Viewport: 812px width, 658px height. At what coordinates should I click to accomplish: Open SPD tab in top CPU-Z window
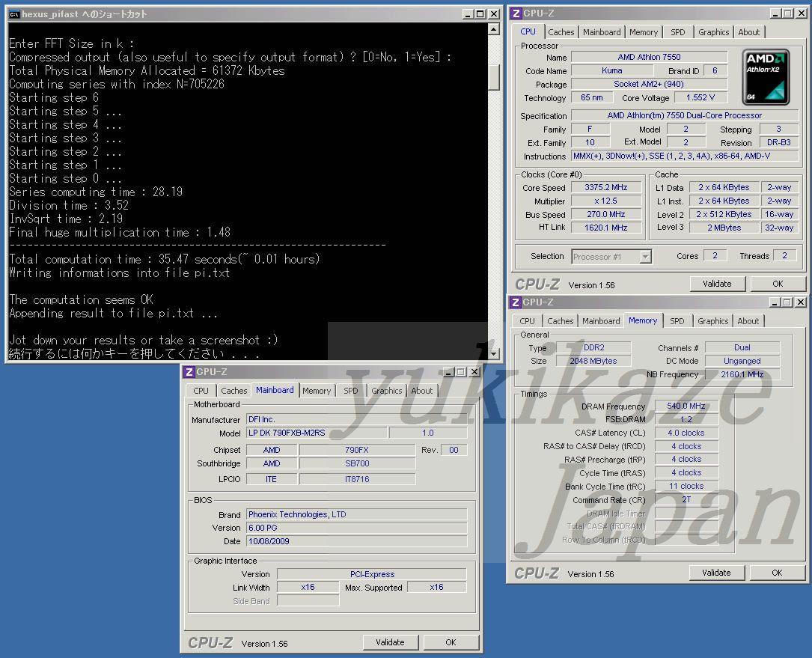[677, 32]
